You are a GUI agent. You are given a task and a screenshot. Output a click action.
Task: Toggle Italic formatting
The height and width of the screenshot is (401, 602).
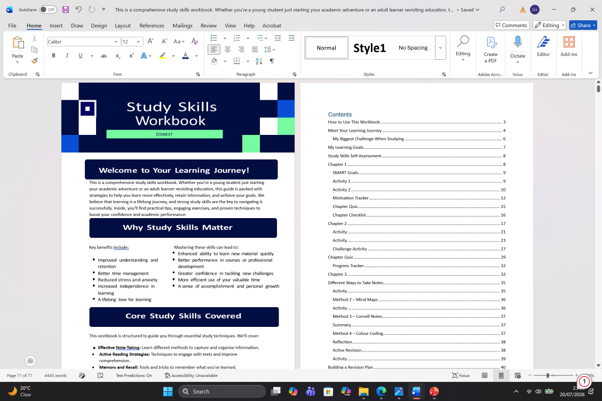pyautogui.click(x=67, y=56)
